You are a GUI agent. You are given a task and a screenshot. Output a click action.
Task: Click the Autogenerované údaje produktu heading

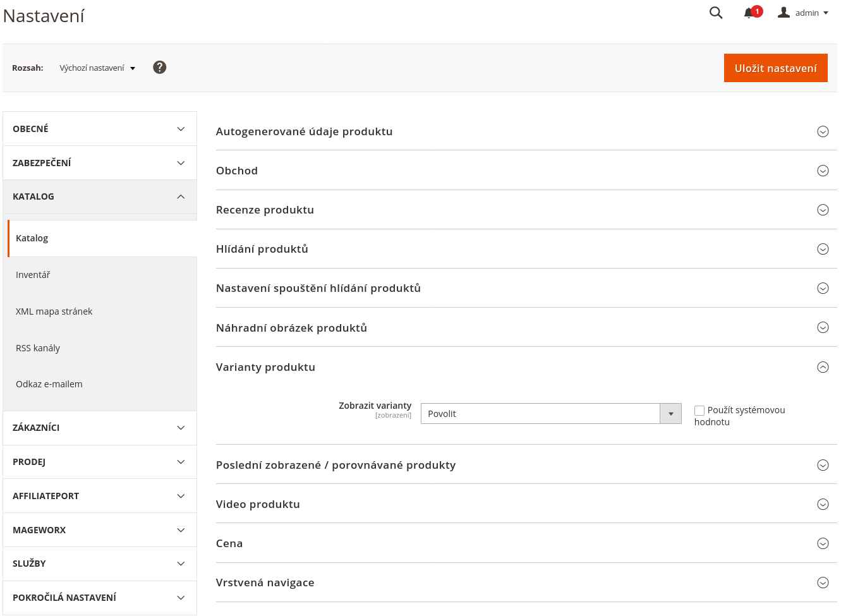[x=305, y=131]
